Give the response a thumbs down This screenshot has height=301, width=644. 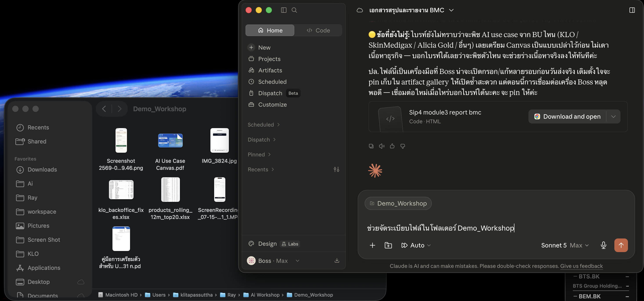402,146
